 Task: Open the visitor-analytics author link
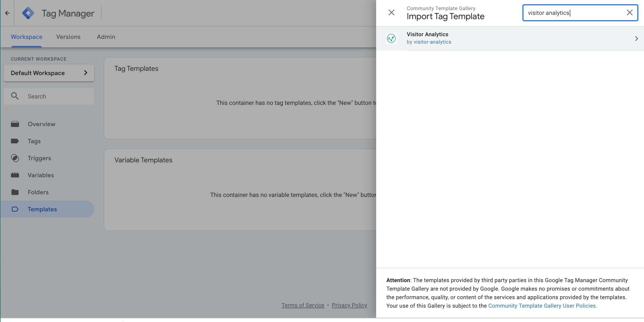click(432, 42)
